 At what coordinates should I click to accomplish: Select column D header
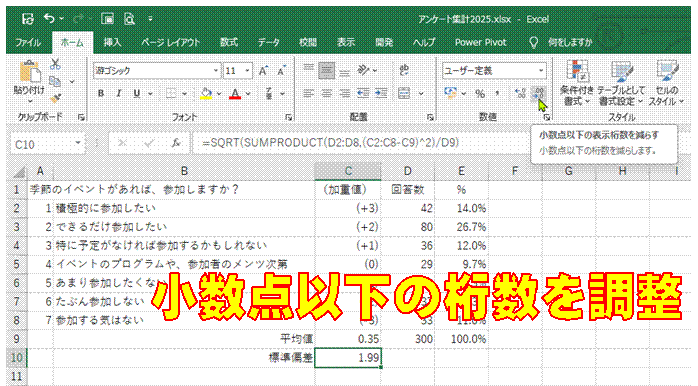(x=407, y=171)
